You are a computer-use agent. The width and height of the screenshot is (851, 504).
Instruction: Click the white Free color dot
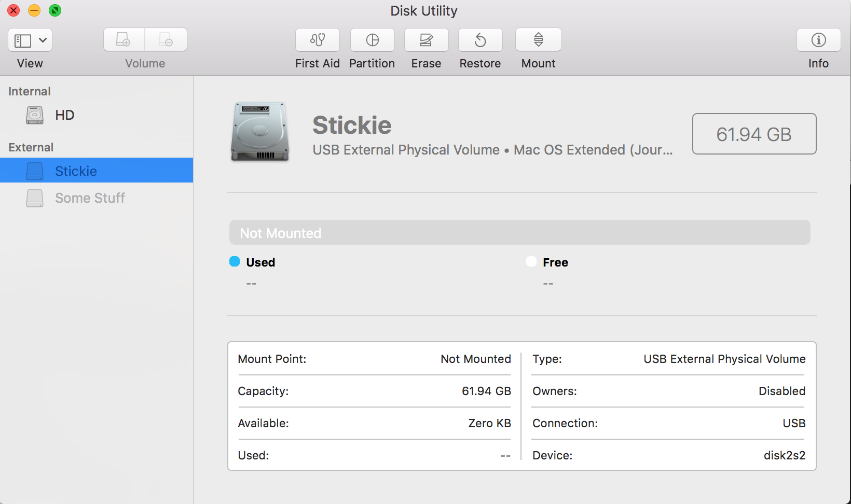coord(531,262)
